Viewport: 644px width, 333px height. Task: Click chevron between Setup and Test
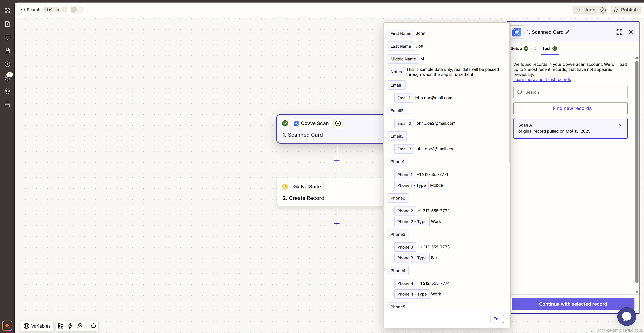tap(536, 48)
